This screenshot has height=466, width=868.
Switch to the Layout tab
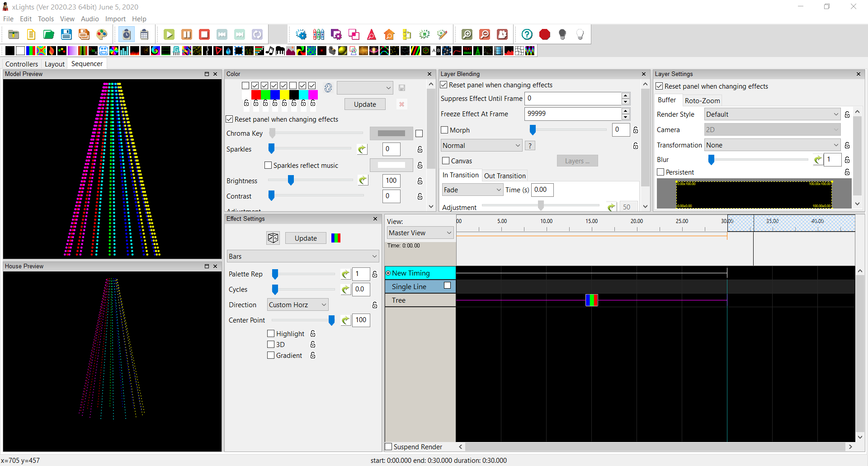pos(54,64)
